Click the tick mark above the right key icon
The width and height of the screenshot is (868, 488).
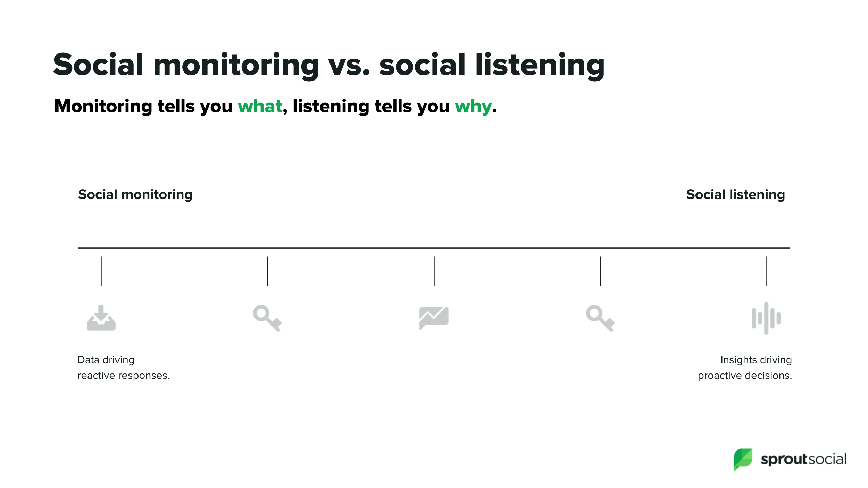[x=600, y=271]
